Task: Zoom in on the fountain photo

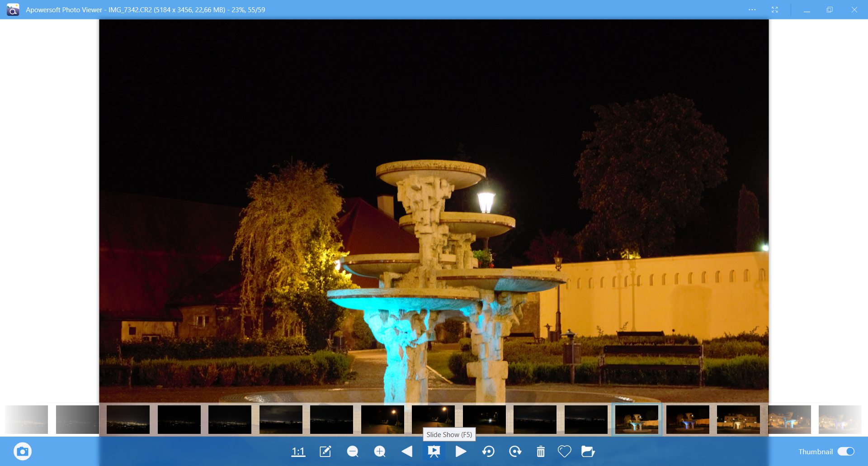Action: pos(380,451)
